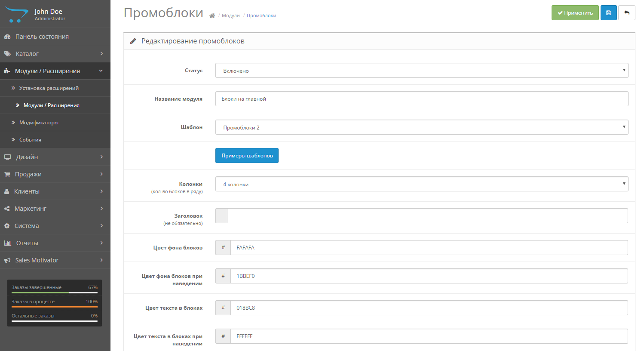
Task: Open the Шаблон dropdown list
Action: click(421, 127)
